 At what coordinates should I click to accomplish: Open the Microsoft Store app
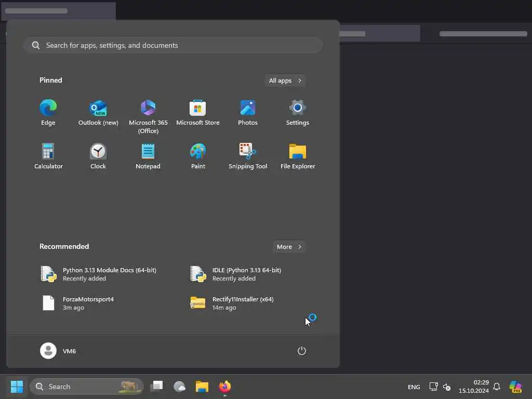click(x=198, y=113)
